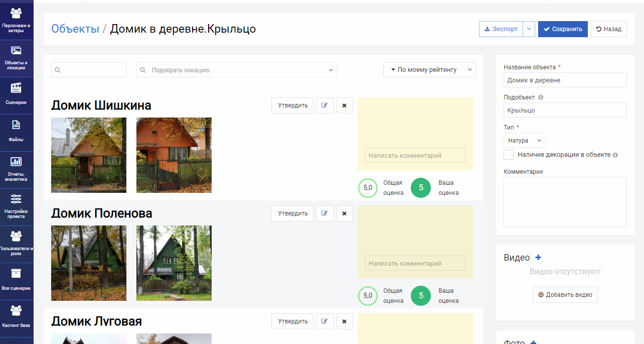Viewport: 644px width, 344px height.
Task: Open second photo of Домик Поленова
Action: (x=174, y=263)
